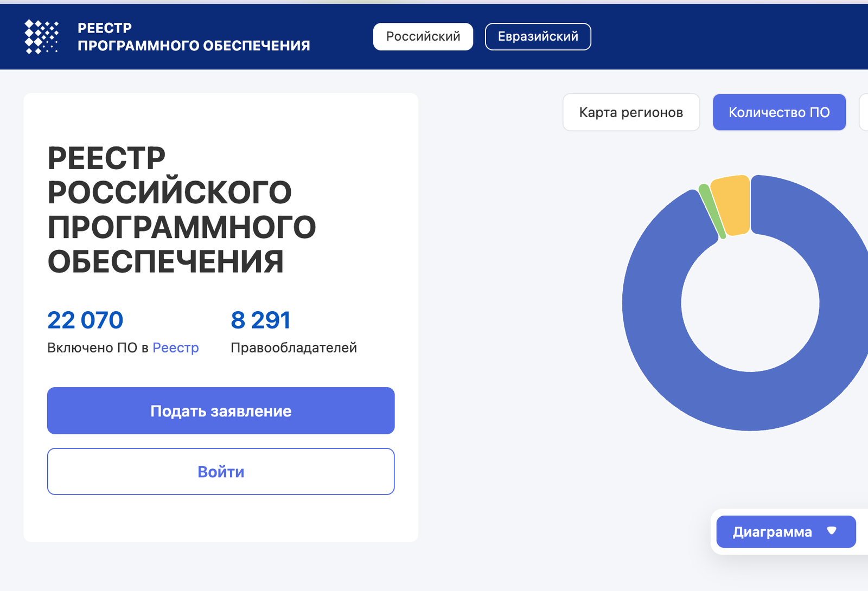This screenshot has width=868, height=591.
Task: Switch to the Евразийский registry toggle
Action: pyautogui.click(x=538, y=37)
